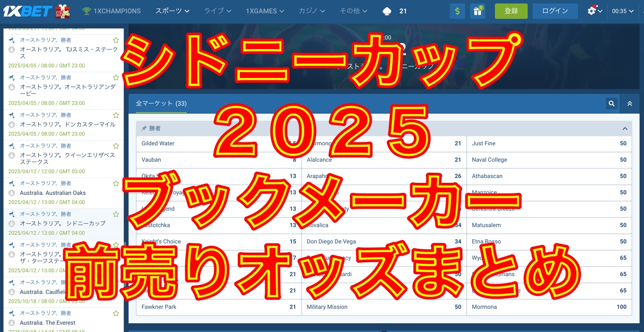Screen dimensions: 644x332
Task: Open the ドンカスターマイル event
Action: pyautogui.click(x=68, y=124)
